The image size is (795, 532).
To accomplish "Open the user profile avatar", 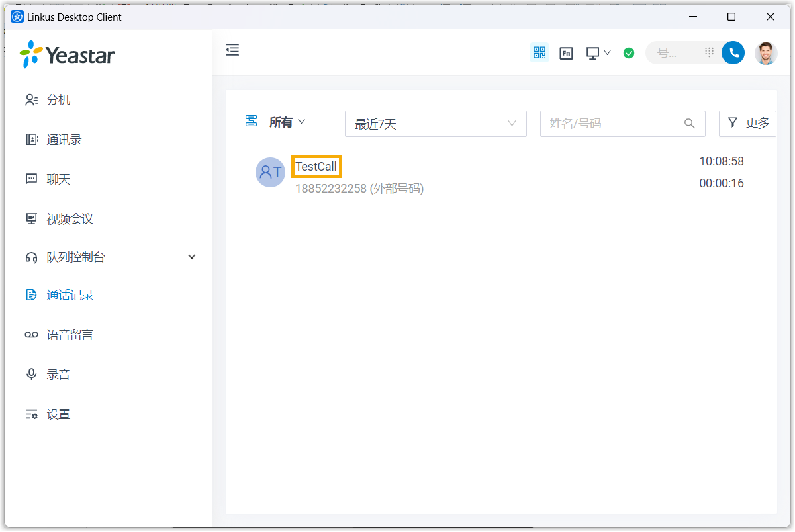I will pos(766,53).
